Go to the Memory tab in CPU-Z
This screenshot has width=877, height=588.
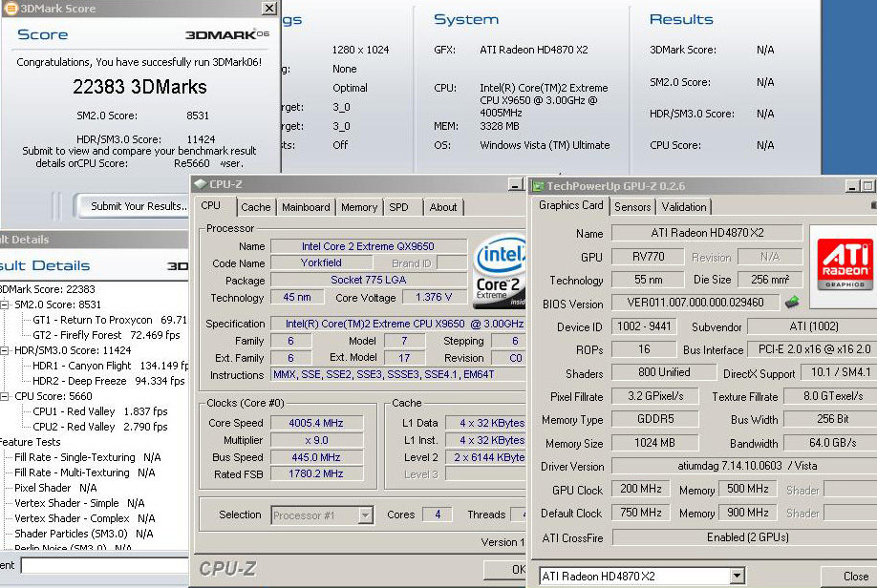[x=359, y=207]
